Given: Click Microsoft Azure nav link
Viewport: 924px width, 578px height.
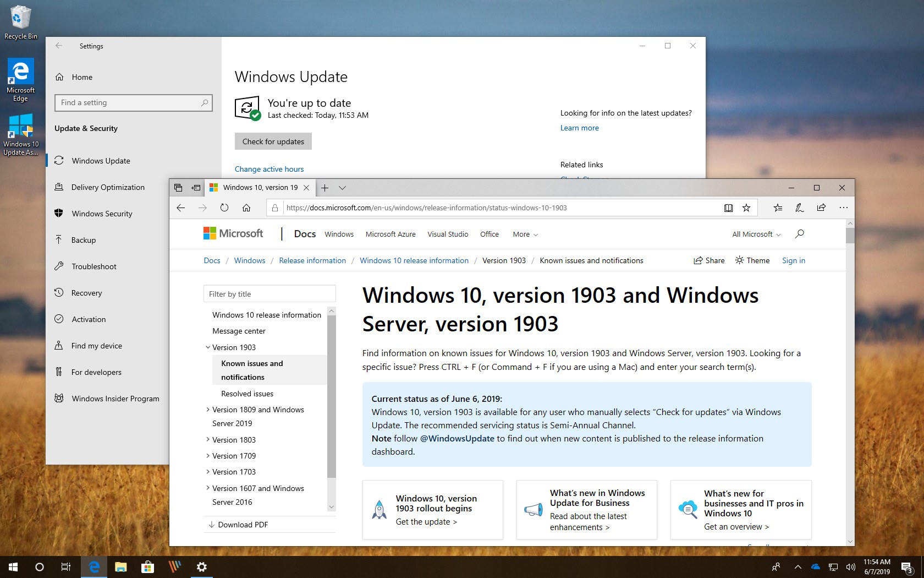Looking at the screenshot, I should point(391,234).
